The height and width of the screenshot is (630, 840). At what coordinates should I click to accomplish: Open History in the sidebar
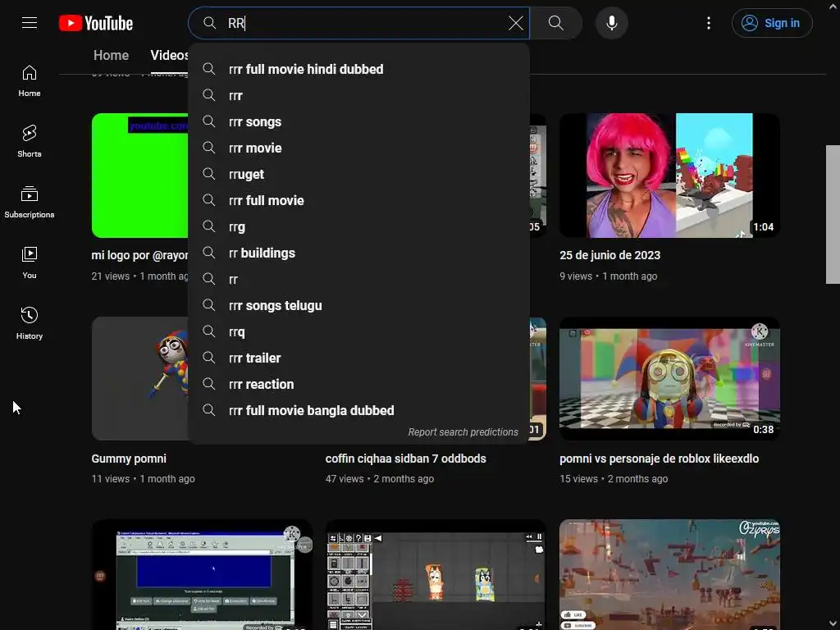click(x=30, y=323)
